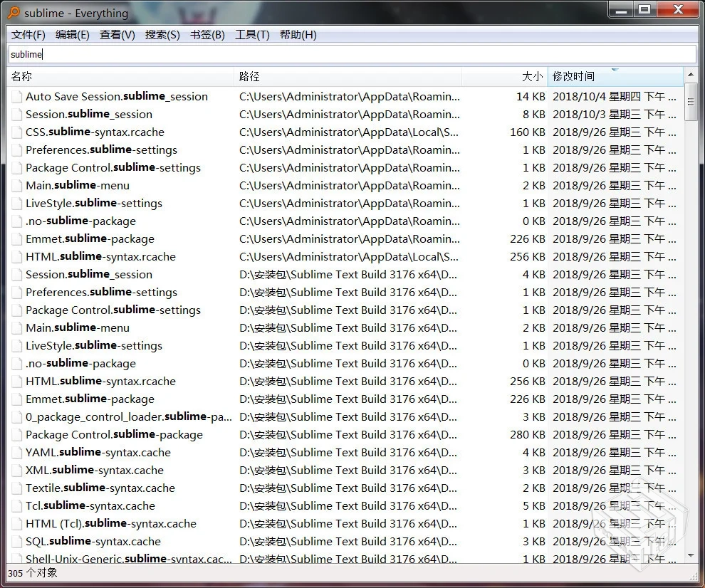Screen dimensions: 705x588
Task: Click file icon of 0_package_control_loader entry
Action: point(16,417)
